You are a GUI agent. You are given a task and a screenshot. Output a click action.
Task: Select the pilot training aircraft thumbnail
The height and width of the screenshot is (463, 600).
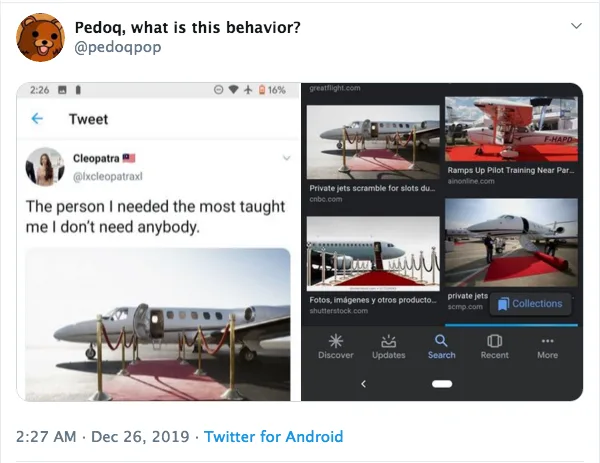click(512, 129)
